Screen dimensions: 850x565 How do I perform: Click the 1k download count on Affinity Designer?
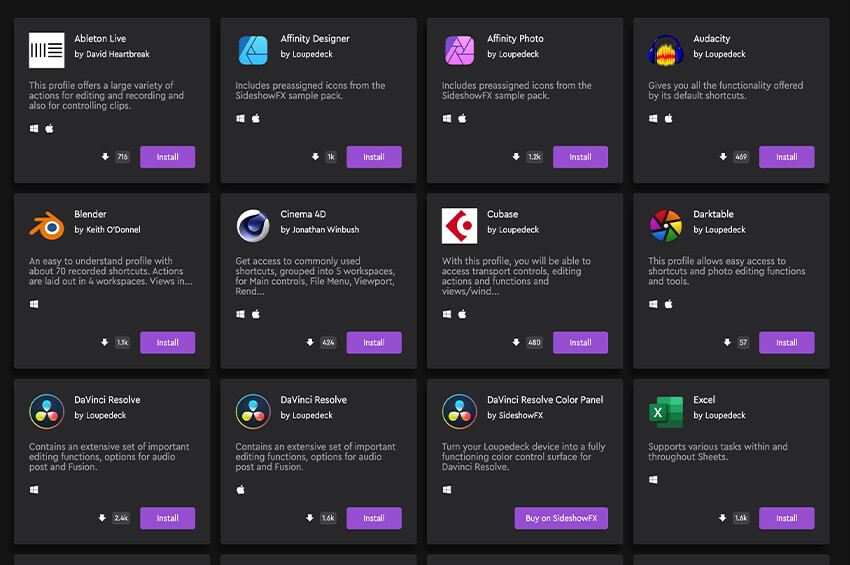click(x=331, y=157)
